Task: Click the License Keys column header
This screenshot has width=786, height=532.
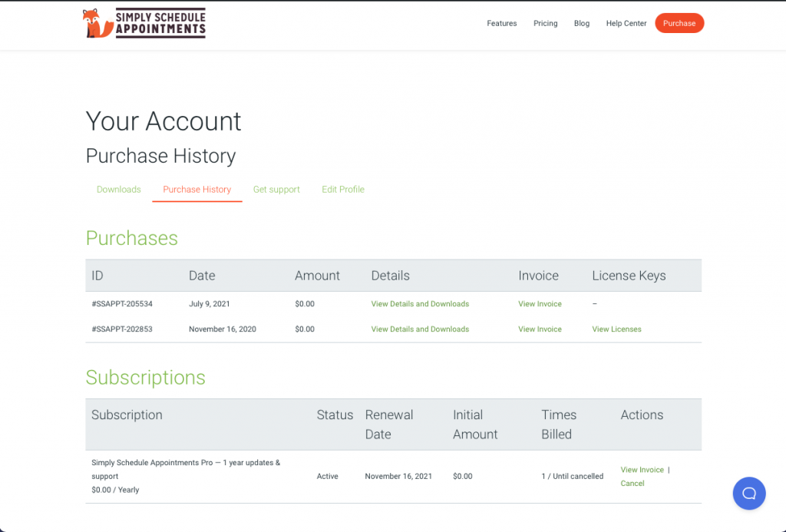Action: click(629, 276)
